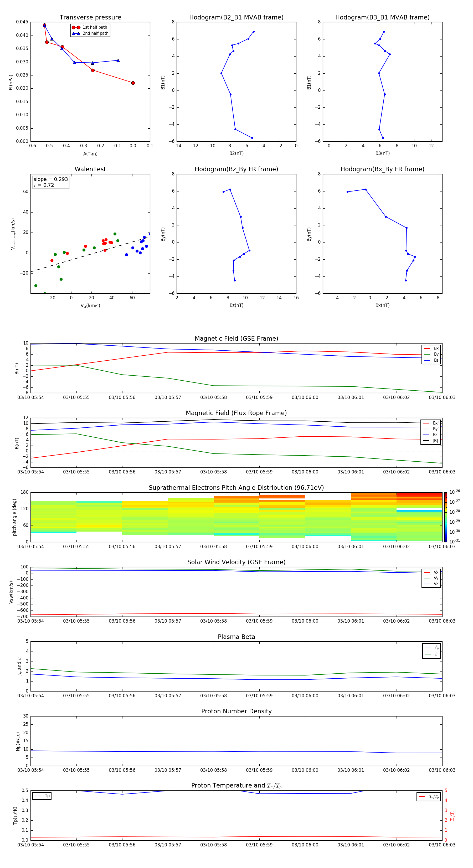Click the 'A(T·m)' x-axis label

click(x=90, y=154)
